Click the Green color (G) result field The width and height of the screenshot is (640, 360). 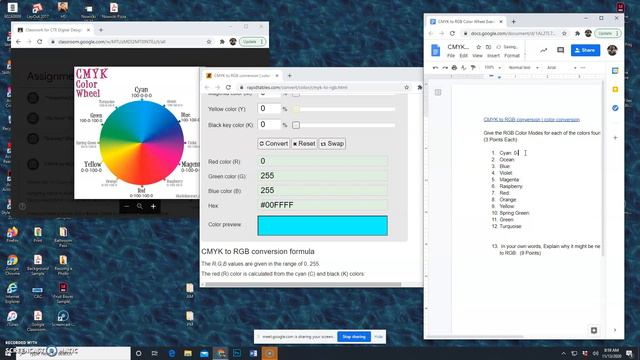322,176
